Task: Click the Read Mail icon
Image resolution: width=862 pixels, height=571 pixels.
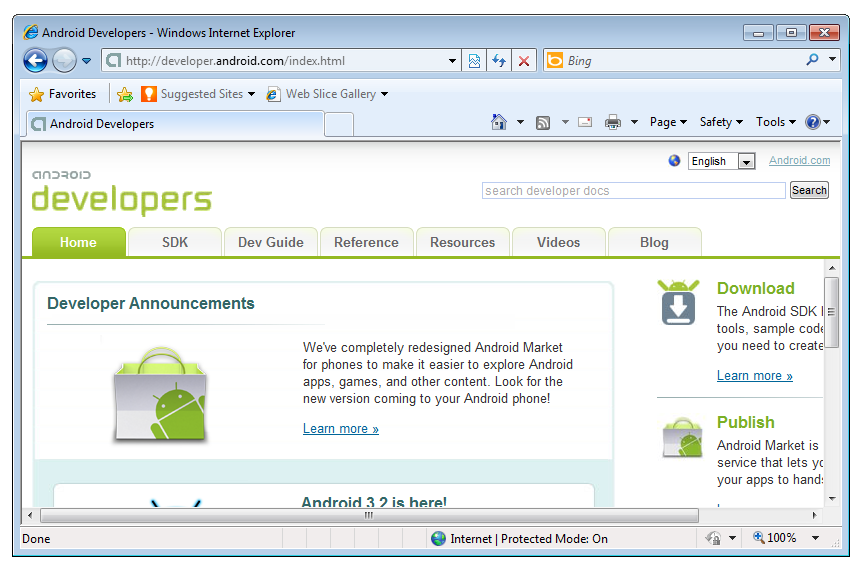Action: (x=585, y=122)
